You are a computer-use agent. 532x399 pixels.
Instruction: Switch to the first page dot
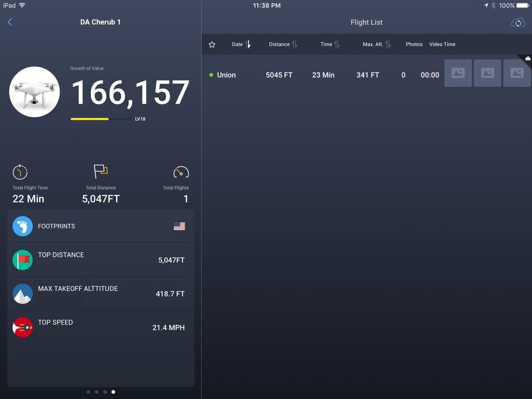point(88,392)
